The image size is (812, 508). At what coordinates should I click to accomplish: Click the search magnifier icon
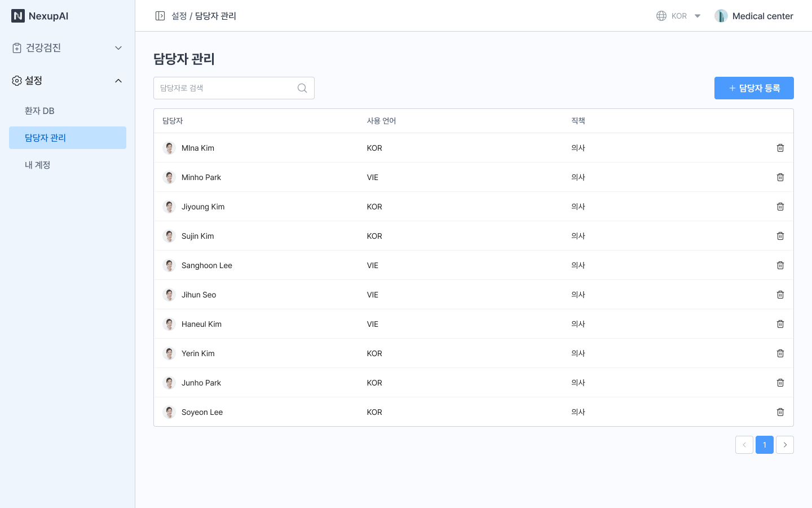[x=302, y=88]
